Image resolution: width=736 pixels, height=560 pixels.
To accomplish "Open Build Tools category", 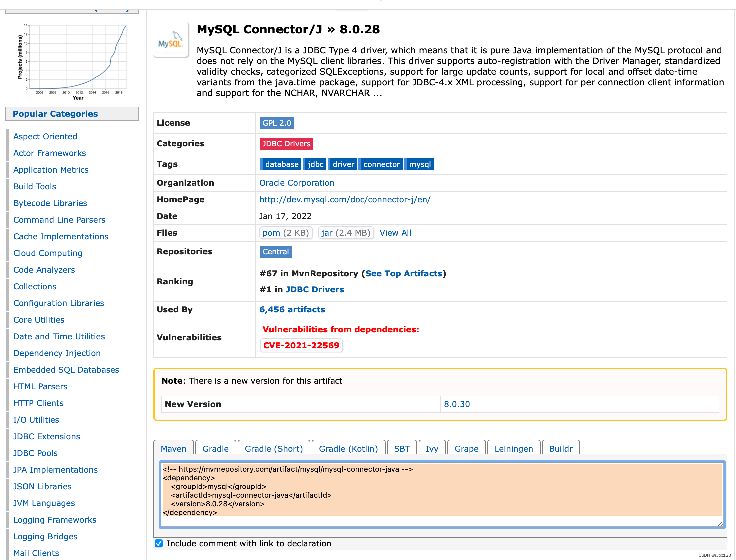I will coord(35,187).
